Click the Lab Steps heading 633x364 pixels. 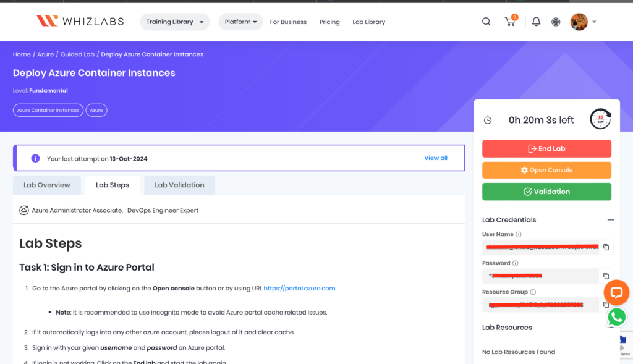tap(51, 243)
